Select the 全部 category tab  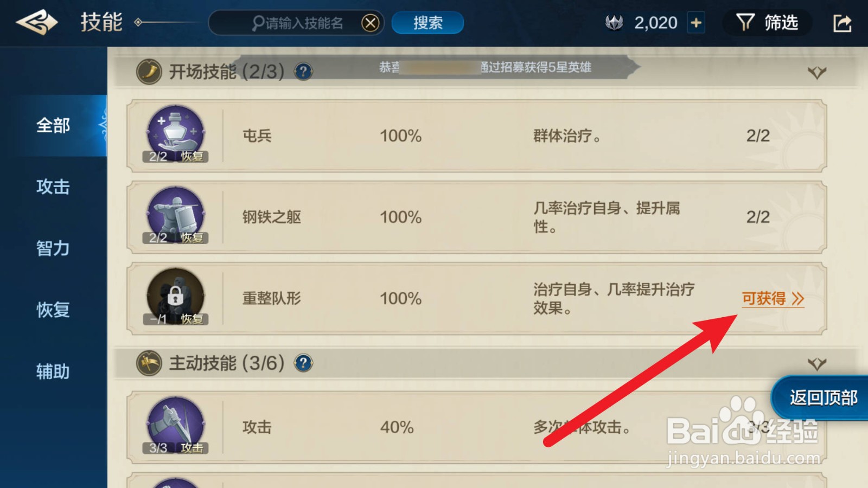(53, 125)
